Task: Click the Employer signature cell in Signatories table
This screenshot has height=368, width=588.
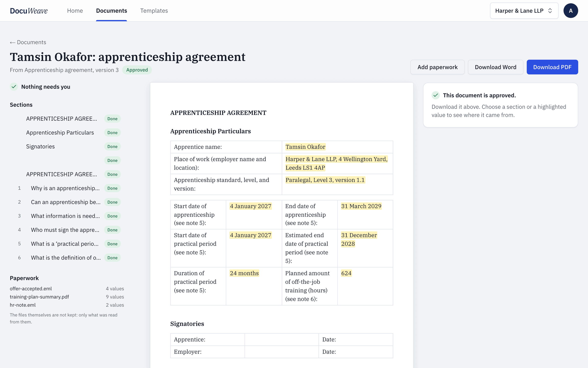Action: [282, 352]
